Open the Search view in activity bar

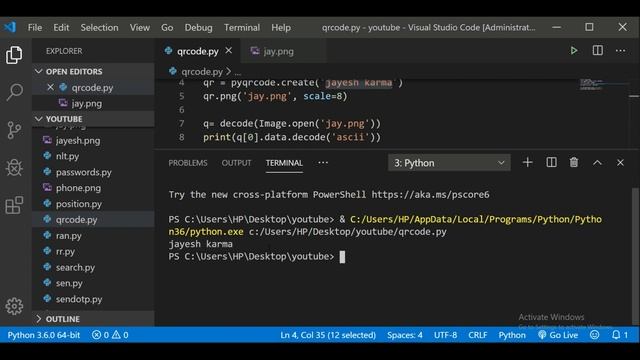click(x=14, y=92)
